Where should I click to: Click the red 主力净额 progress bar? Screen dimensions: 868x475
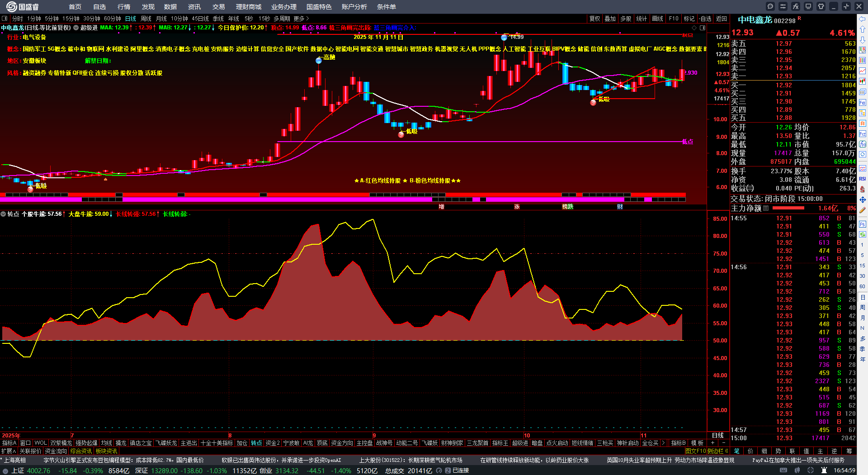point(788,208)
